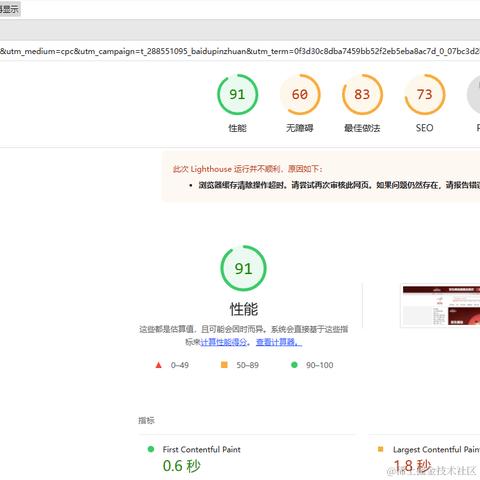Click the 0.6 秒 metric value
Viewport: 480px width, 480px height.
click(182, 466)
